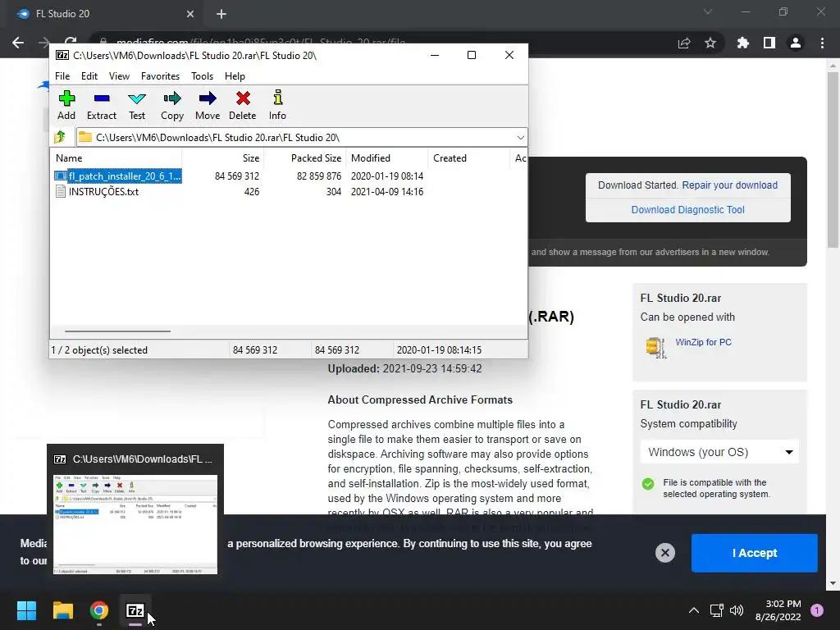Go back in Chrome
The width and height of the screenshot is (840, 630).
click(18, 43)
